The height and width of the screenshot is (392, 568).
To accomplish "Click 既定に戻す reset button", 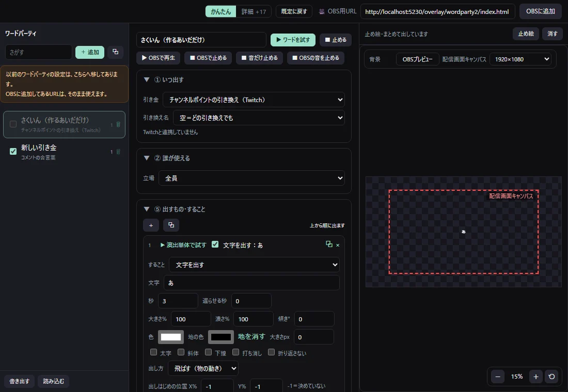I will [x=294, y=11].
